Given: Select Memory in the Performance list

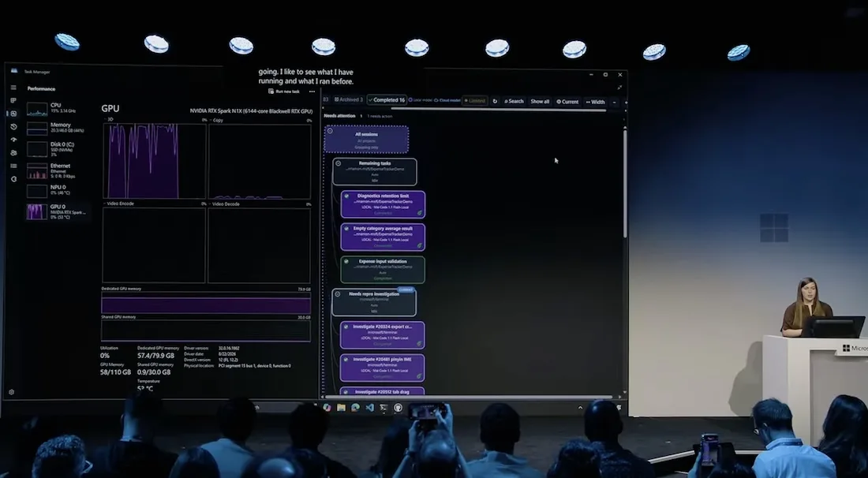Looking at the screenshot, I should click(58, 129).
